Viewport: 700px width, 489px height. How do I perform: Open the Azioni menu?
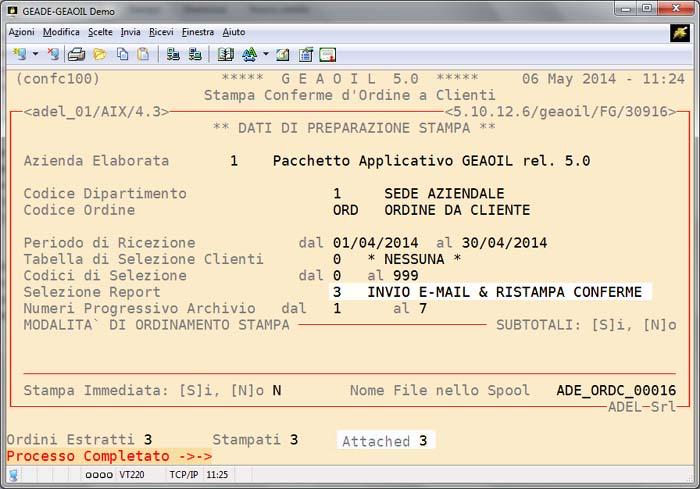[21, 32]
